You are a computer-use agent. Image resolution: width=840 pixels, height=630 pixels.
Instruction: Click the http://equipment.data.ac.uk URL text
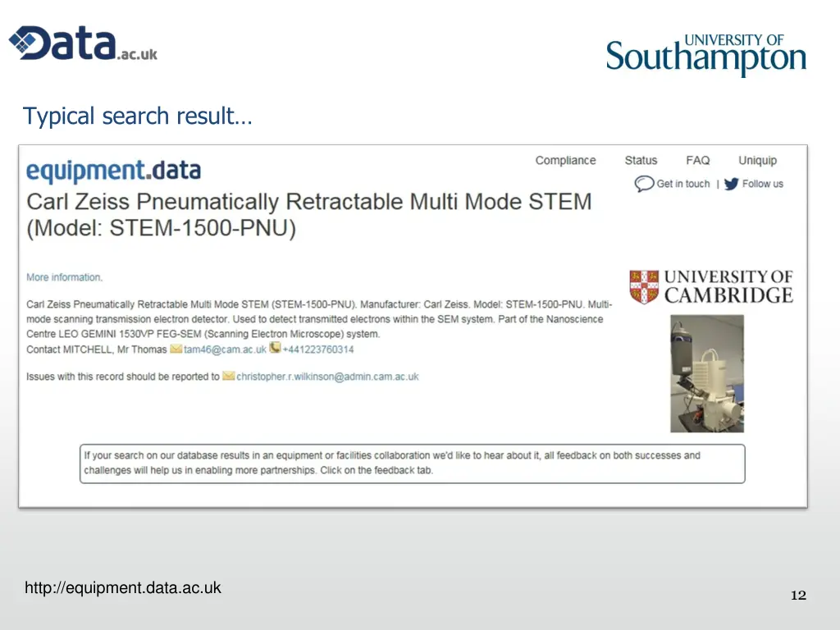point(123,587)
